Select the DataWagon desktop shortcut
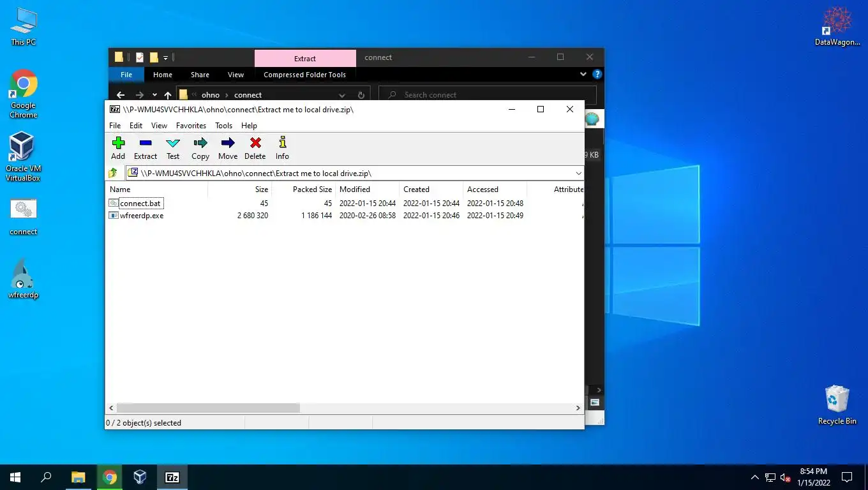The width and height of the screenshot is (868, 490). pos(837,27)
